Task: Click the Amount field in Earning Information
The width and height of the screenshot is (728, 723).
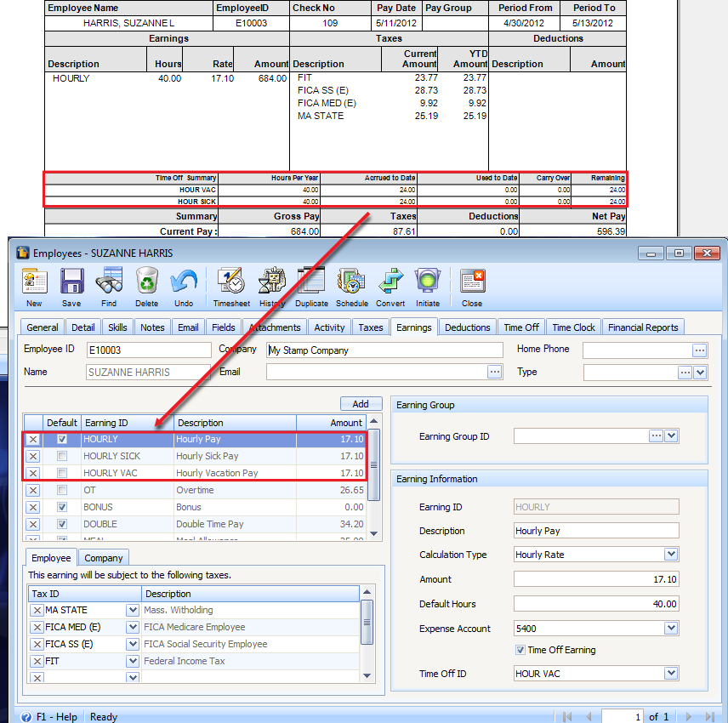Action: tap(596, 579)
